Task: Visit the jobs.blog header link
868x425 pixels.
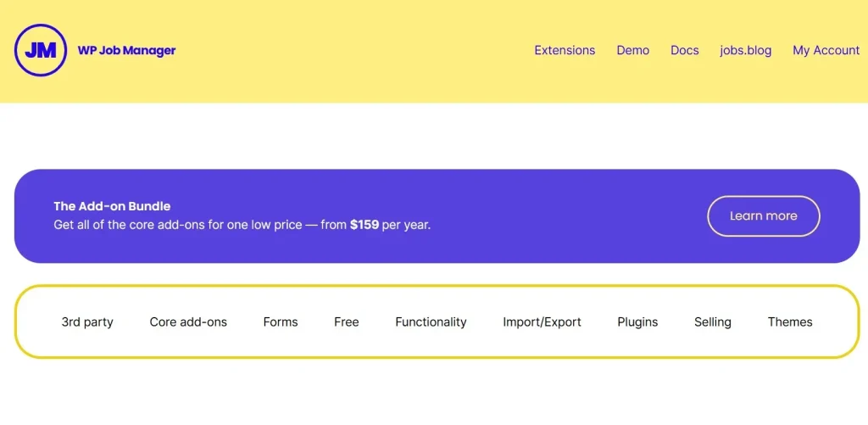Action: point(746,50)
